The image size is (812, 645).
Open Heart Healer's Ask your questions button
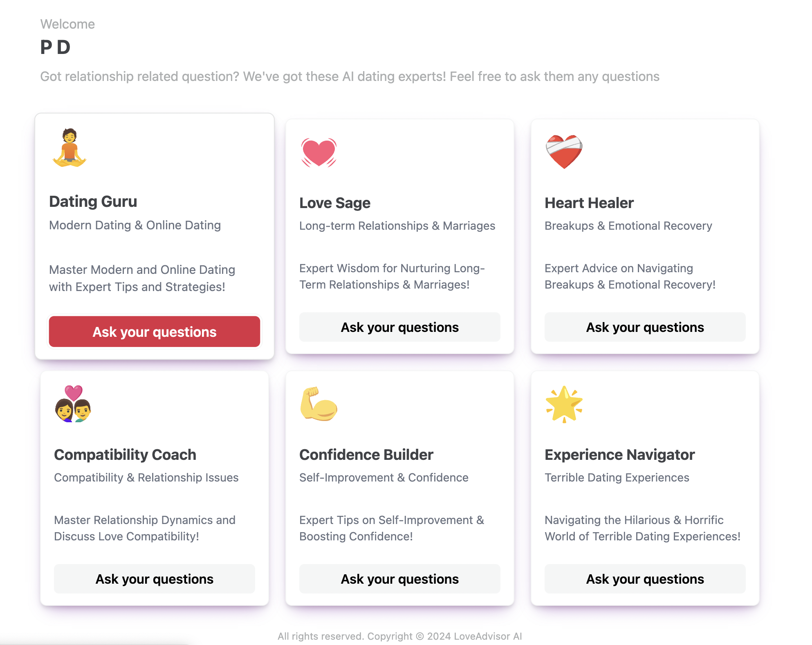tap(645, 327)
